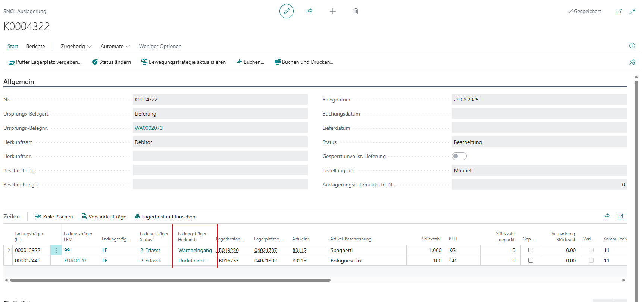Switch to the Berichte tab
This screenshot has width=644, height=302.
pos(35,46)
